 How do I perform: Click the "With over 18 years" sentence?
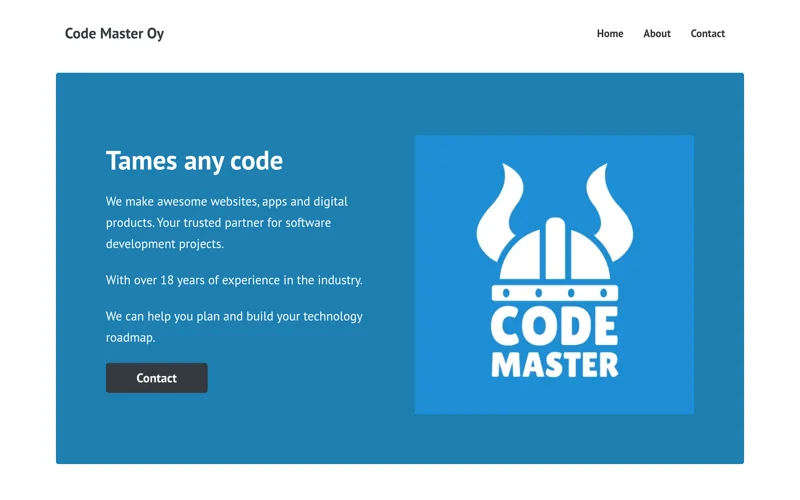click(234, 280)
